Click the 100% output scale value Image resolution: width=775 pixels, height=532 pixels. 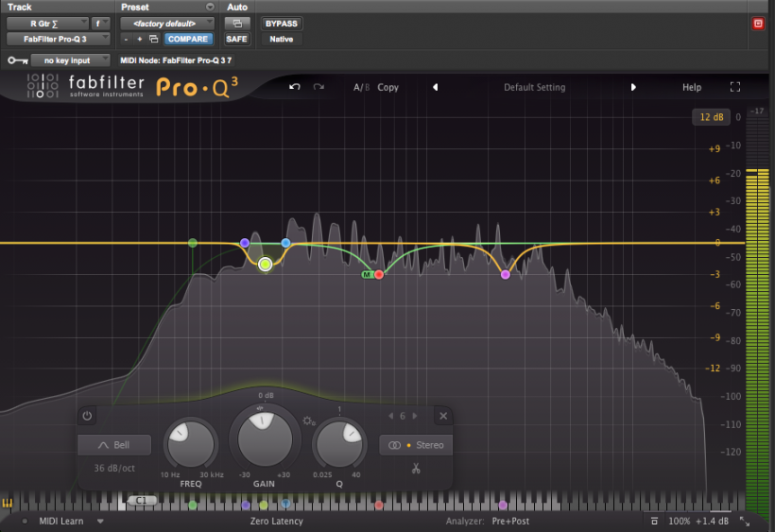[x=680, y=521]
